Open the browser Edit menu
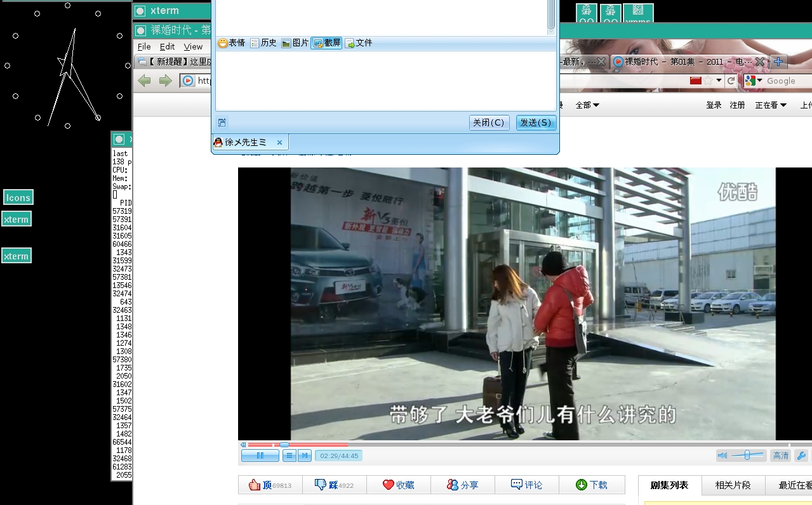This screenshot has height=505, width=812. tap(167, 46)
